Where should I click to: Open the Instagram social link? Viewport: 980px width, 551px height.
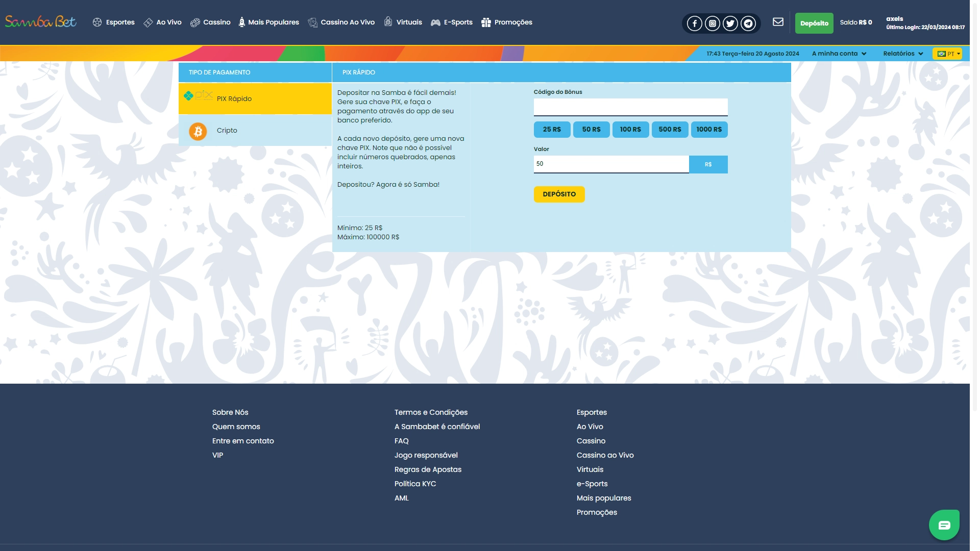click(712, 23)
